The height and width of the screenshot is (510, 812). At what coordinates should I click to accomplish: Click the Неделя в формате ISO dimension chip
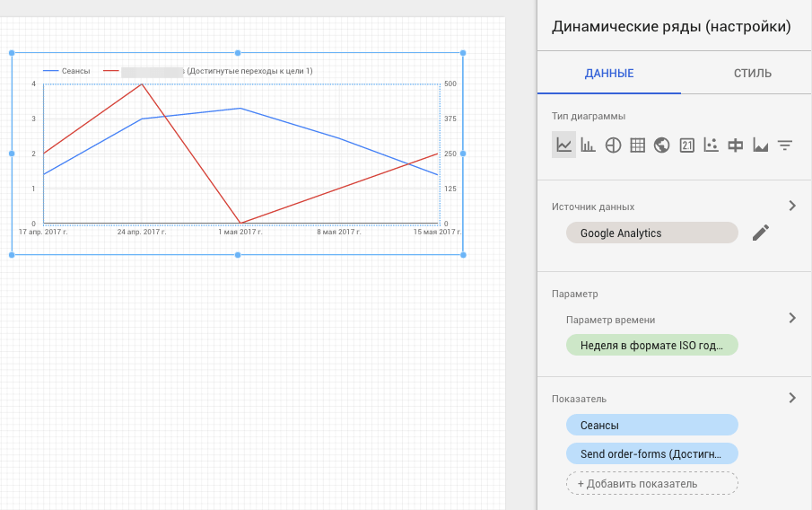pyautogui.click(x=651, y=346)
